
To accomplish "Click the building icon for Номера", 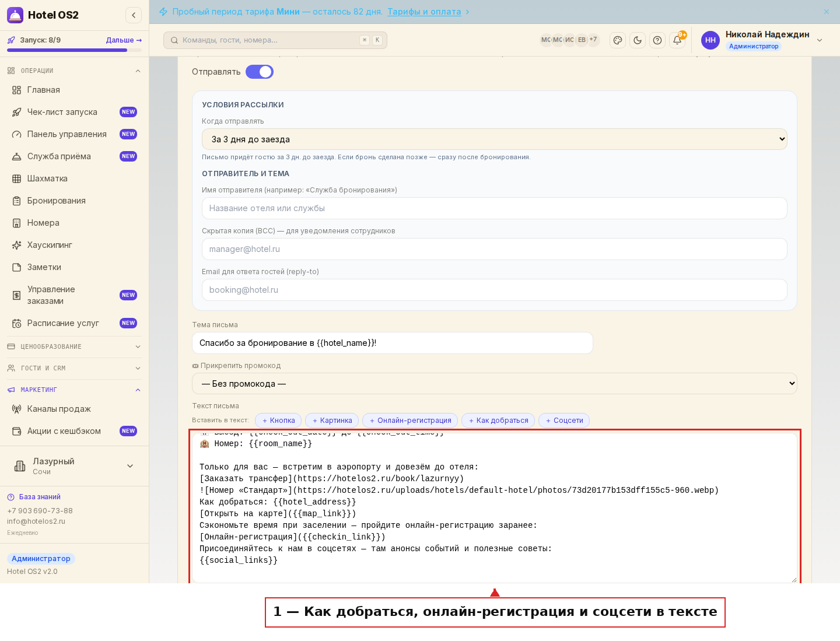I will (x=17, y=223).
